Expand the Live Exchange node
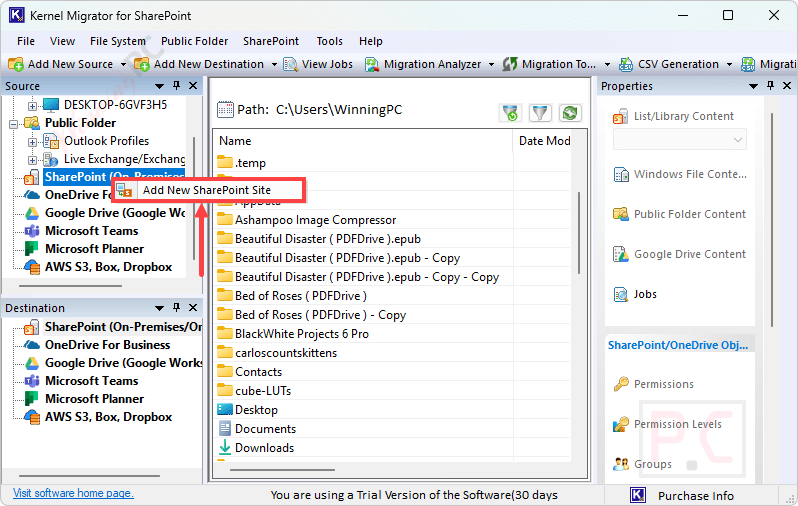Screen dimensions: 798x506 pos(32,160)
